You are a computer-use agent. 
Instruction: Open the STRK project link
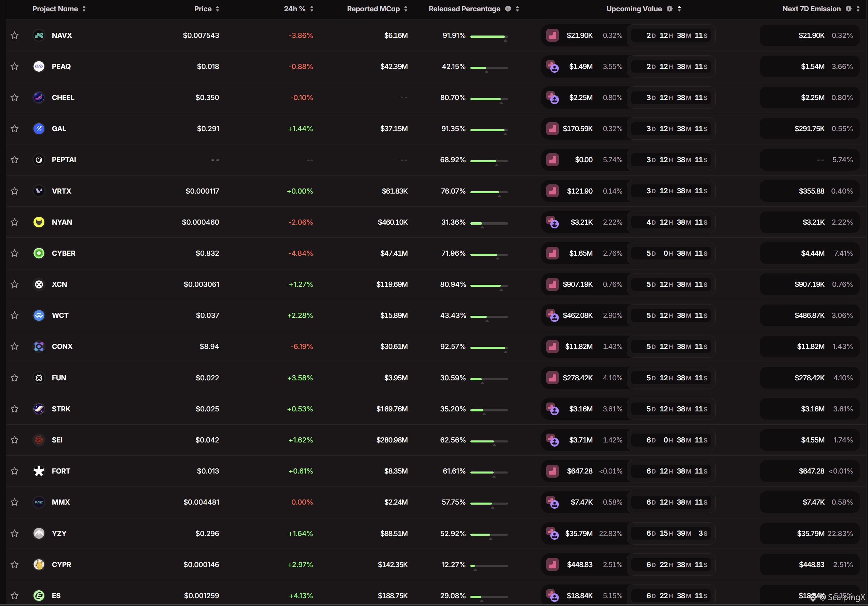point(61,409)
